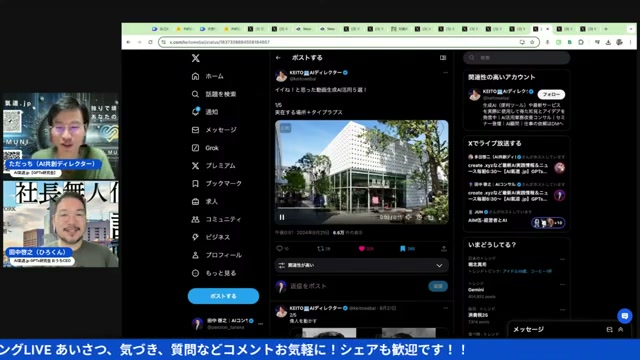640x360 pixels.
Task: Open more menu on the 2/5 reply post
Action: [x=445, y=308]
